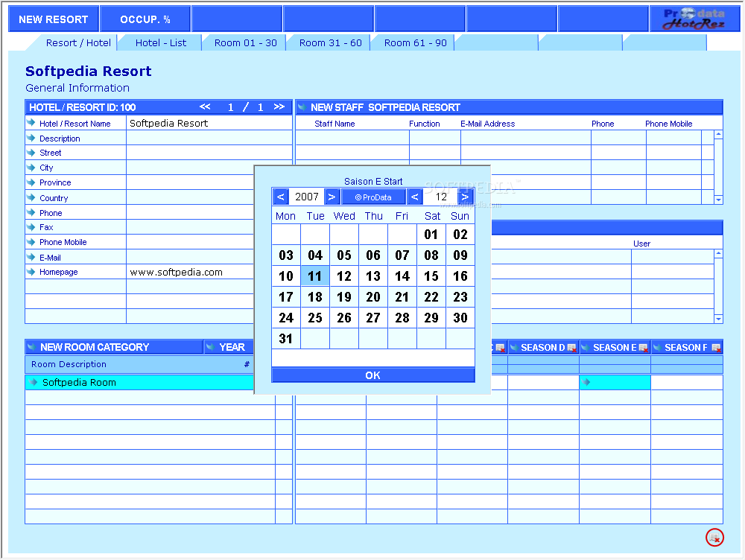Click the NEW RESORT button

(53, 19)
